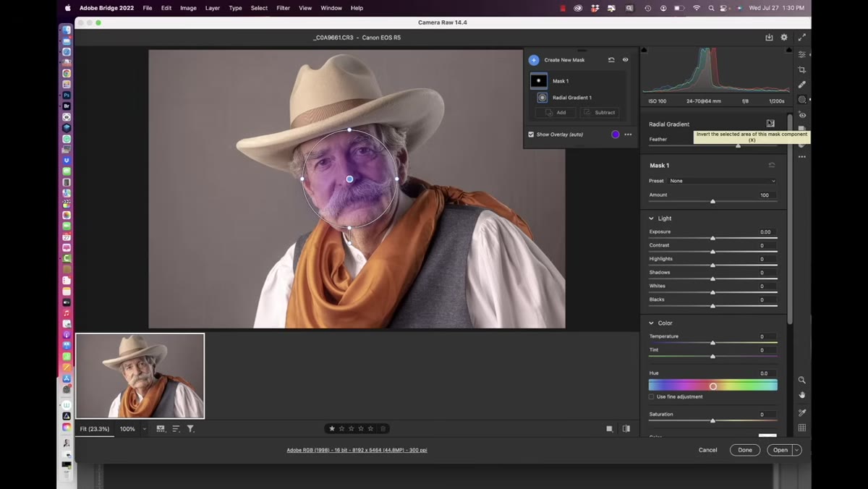
Task: Open overlay options three-dot menu
Action: (628, 135)
